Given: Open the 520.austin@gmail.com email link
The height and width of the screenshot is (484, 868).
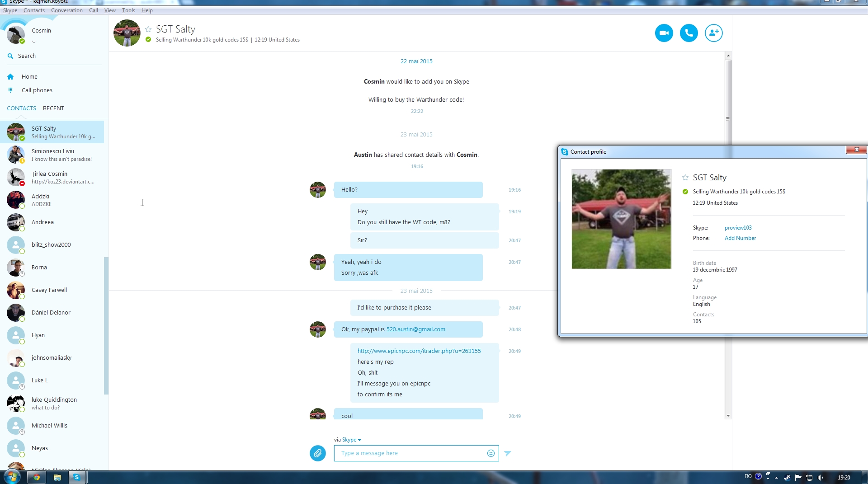Looking at the screenshot, I should pyautogui.click(x=415, y=329).
